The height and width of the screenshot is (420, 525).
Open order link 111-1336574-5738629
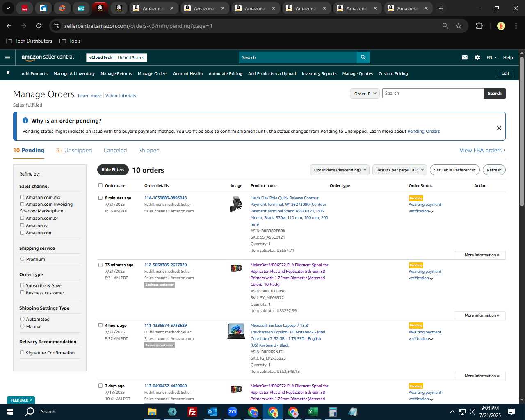(166, 325)
